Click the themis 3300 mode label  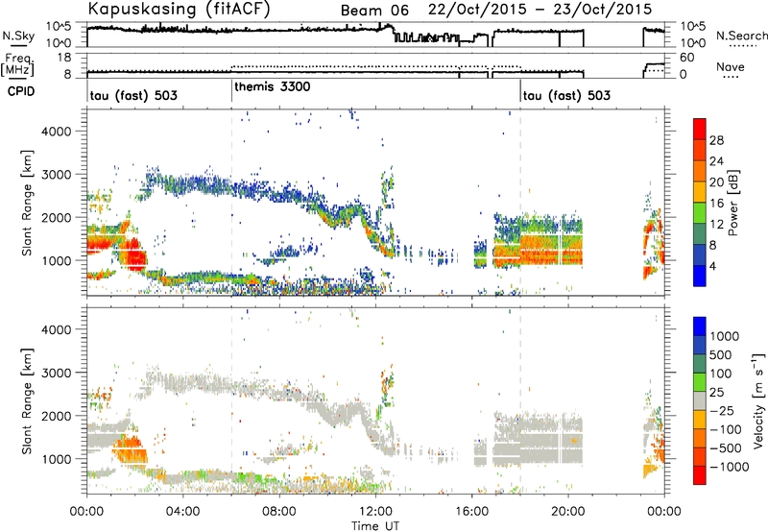tap(273, 87)
